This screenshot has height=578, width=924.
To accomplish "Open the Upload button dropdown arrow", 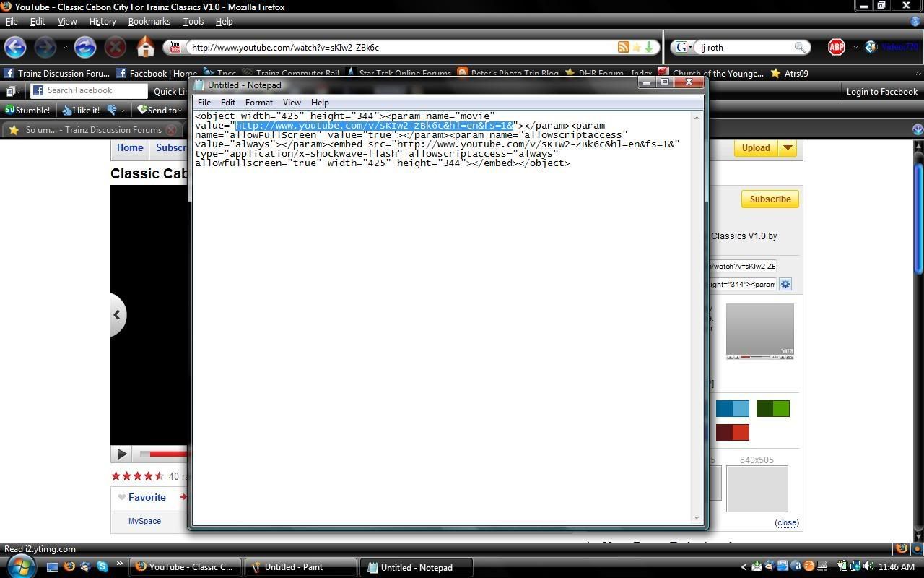I will coord(788,148).
